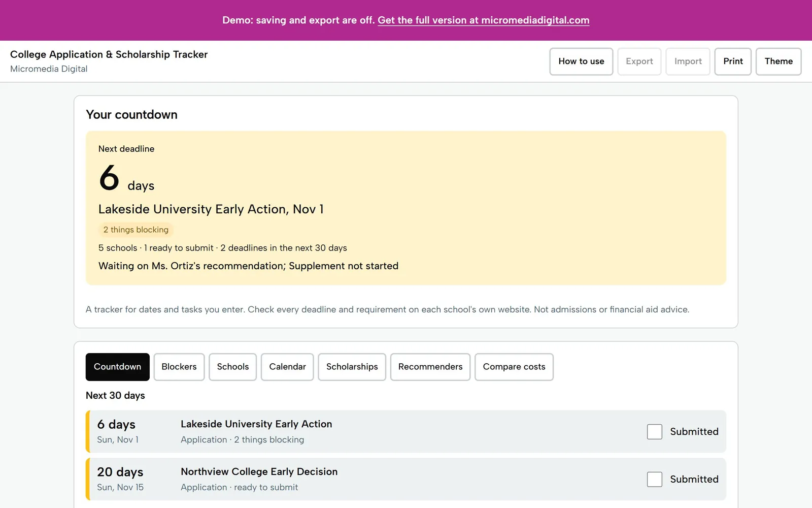Click the '2 things blocking' badge
This screenshot has height=508, width=812.
(136, 230)
